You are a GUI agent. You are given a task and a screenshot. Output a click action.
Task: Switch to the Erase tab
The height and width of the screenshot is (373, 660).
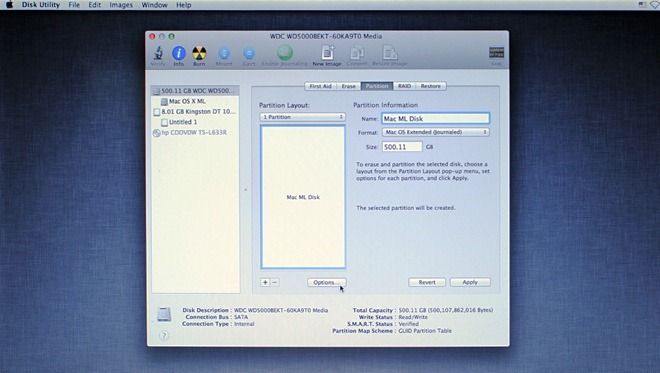coord(349,86)
